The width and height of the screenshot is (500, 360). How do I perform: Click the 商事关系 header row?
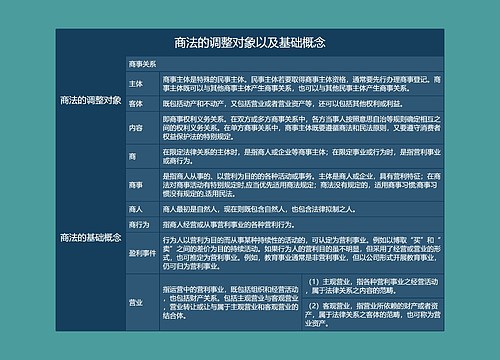pos(285,64)
